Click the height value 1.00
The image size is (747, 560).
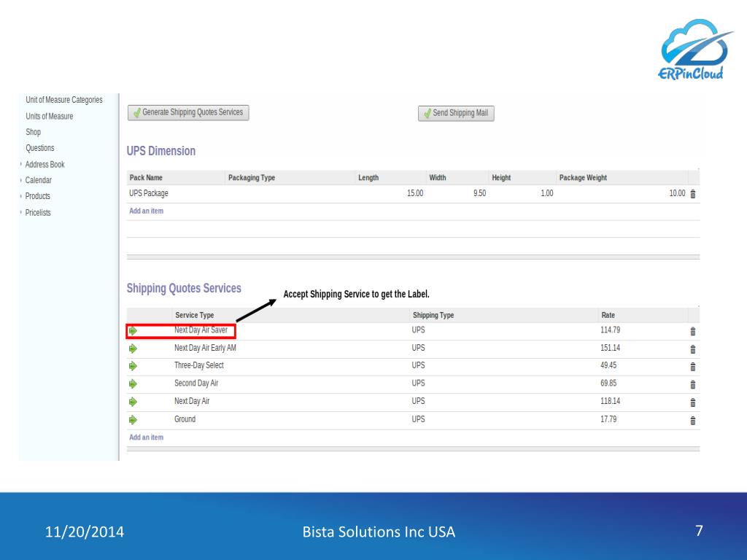tap(547, 193)
